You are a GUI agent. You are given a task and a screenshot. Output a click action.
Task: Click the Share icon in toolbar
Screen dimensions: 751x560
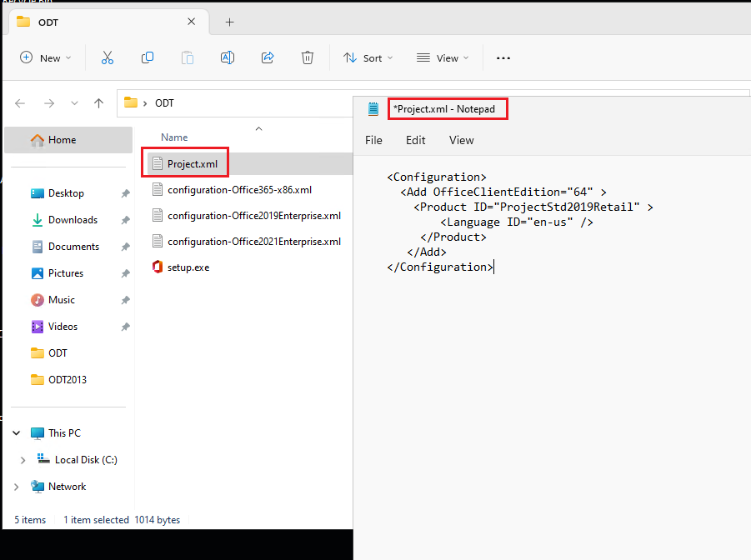268,58
